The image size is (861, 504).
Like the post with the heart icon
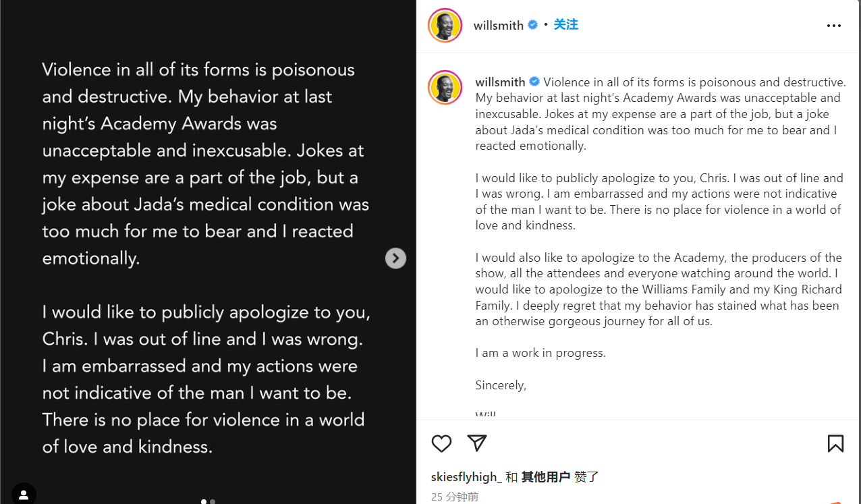point(441,443)
